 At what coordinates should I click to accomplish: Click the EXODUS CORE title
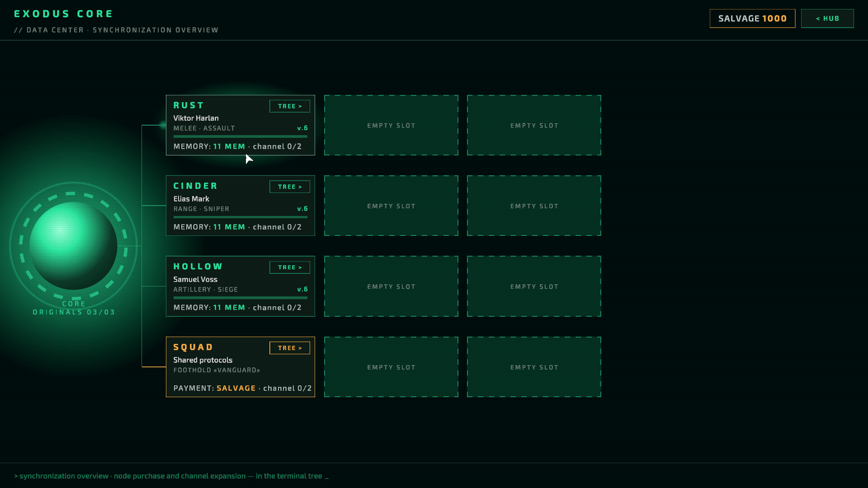click(63, 14)
